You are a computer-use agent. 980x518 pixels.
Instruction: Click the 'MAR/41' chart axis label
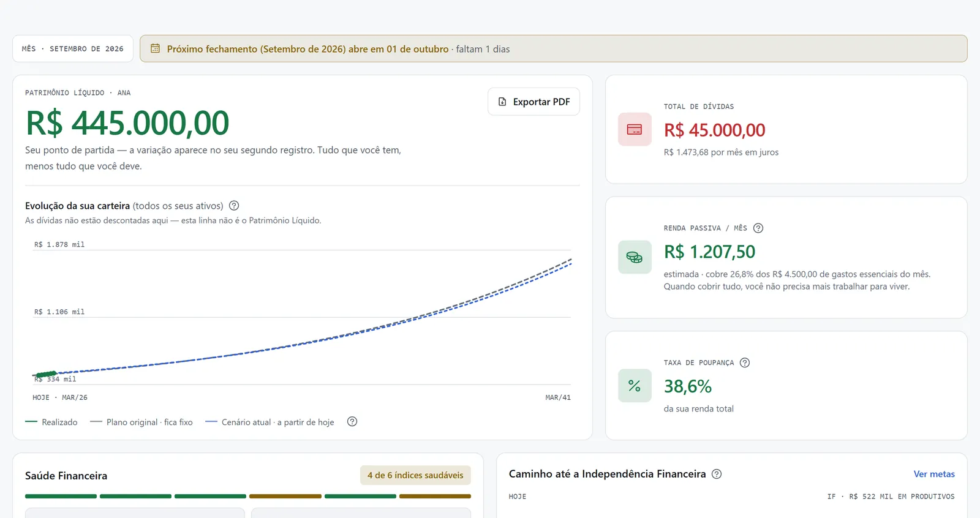coord(558,397)
